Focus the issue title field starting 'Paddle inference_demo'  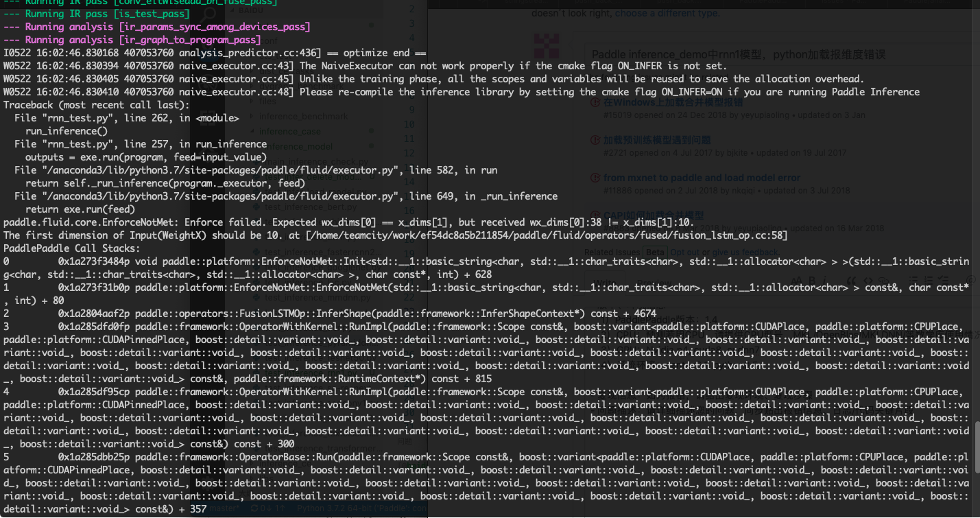tap(782, 54)
